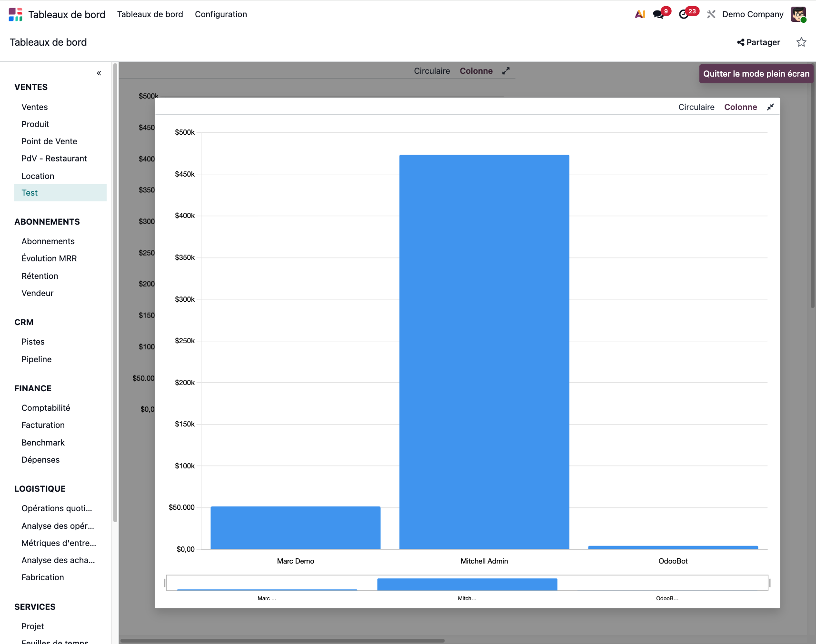Open the Demo Company switcher
This screenshot has width=816, height=644.
click(x=752, y=14)
